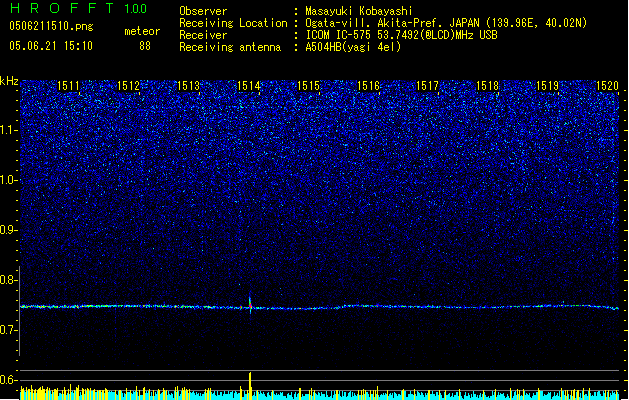Click the 1.0 kHz frequency axis label

click(x=9, y=180)
